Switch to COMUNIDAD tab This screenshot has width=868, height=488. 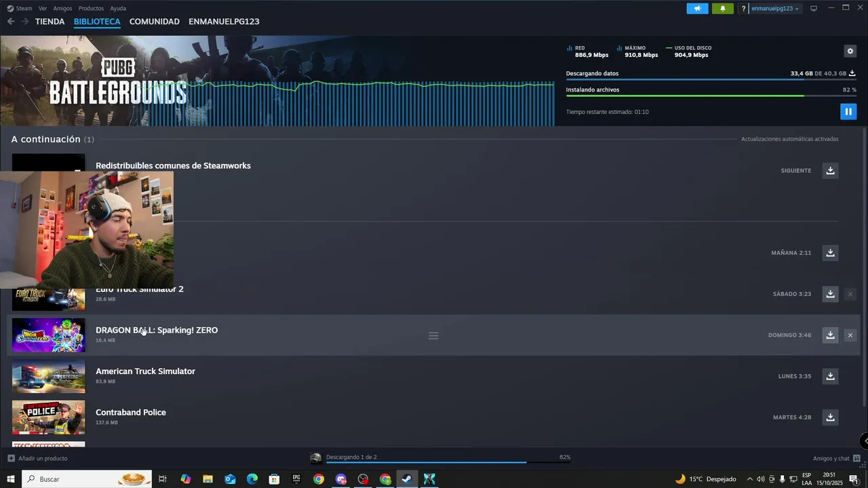[155, 22]
